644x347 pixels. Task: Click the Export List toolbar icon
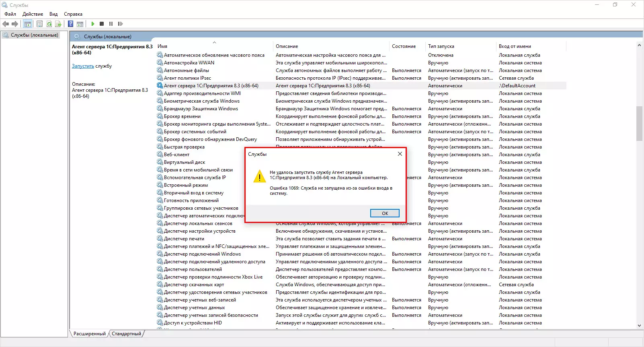click(x=58, y=24)
